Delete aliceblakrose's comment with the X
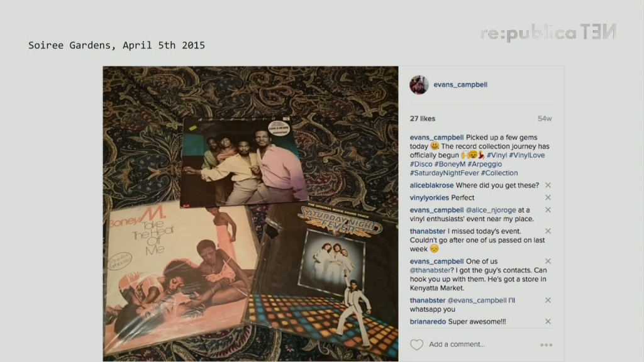The height and width of the screenshot is (362, 644). 548,185
